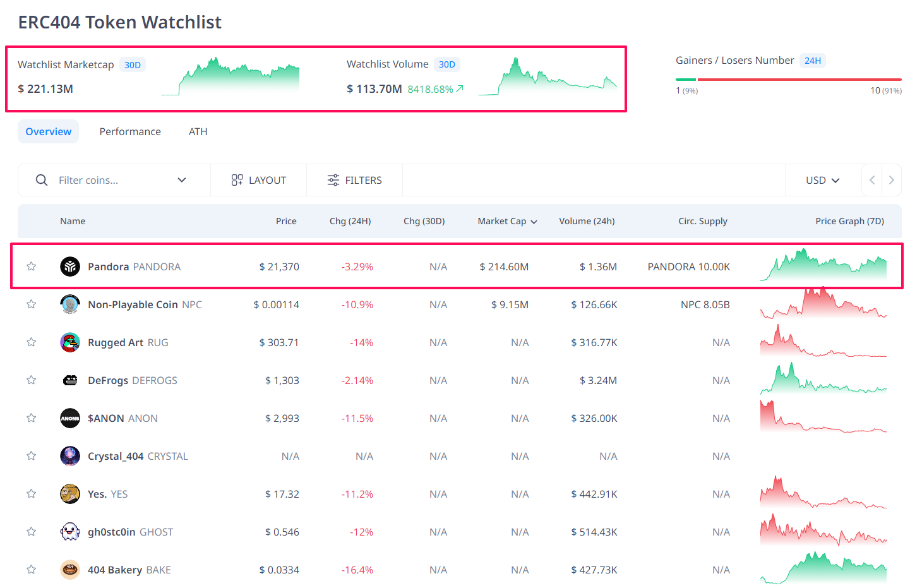Click the Rugged Art token logo
Image resolution: width=910 pixels, height=588 pixels.
pyautogui.click(x=70, y=342)
